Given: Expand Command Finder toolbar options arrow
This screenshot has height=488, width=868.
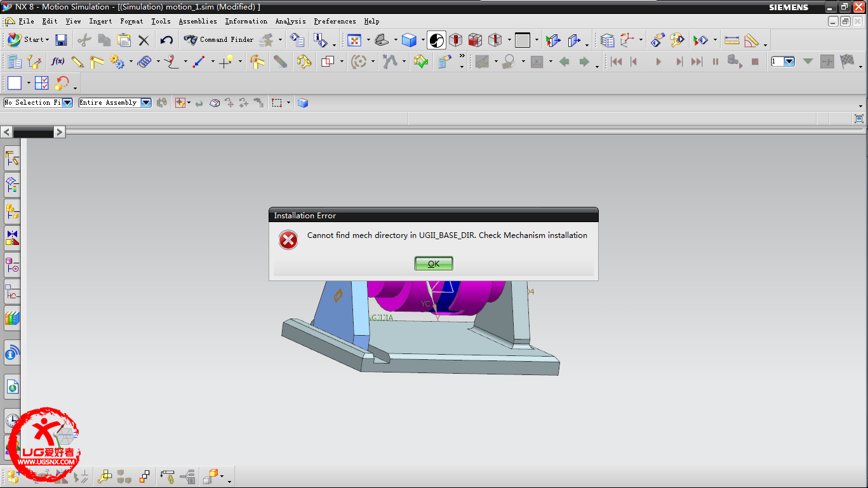Looking at the screenshot, I should point(279,41).
